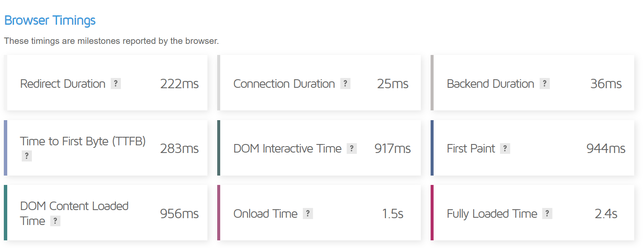The width and height of the screenshot is (644, 248).
Task: Click the TTFB 283ms value
Action: click(x=179, y=149)
